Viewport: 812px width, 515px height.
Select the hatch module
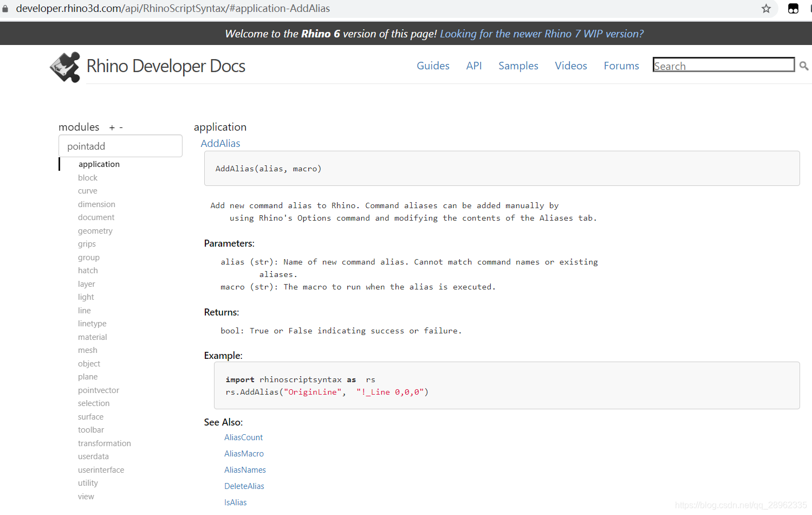pos(88,271)
